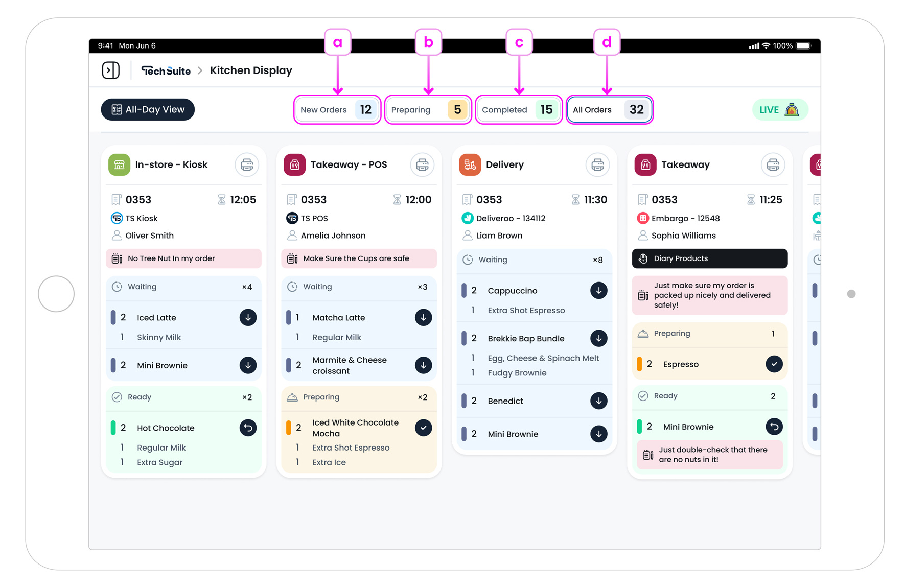Click the Delivery order printer icon
This screenshot has height=588, width=904.
click(597, 165)
